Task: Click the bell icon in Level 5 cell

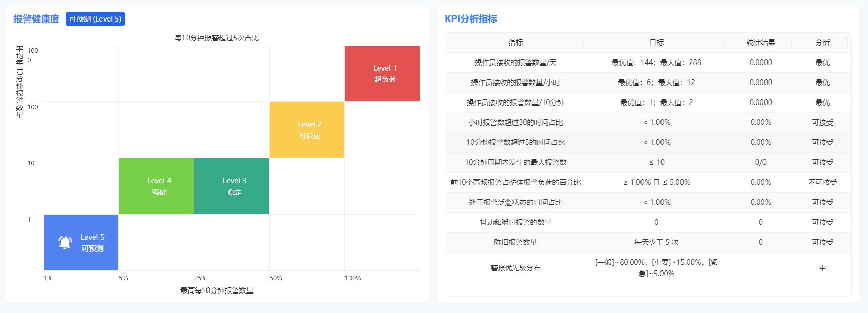Action: click(x=65, y=242)
